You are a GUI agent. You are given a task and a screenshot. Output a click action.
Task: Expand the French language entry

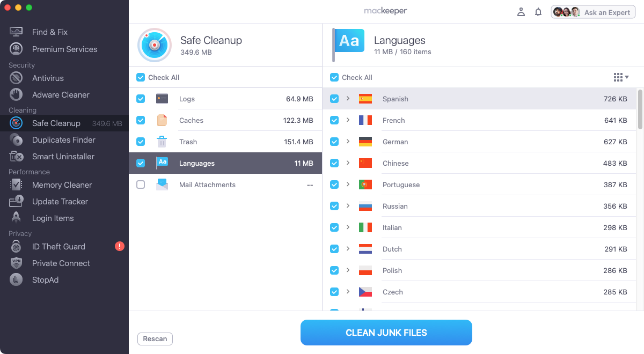[348, 120]
